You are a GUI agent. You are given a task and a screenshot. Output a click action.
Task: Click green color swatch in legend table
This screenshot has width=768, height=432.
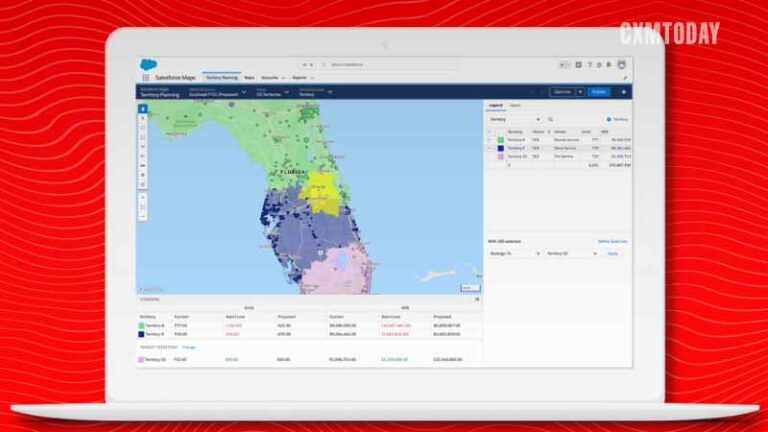click(x=501, y=140)
